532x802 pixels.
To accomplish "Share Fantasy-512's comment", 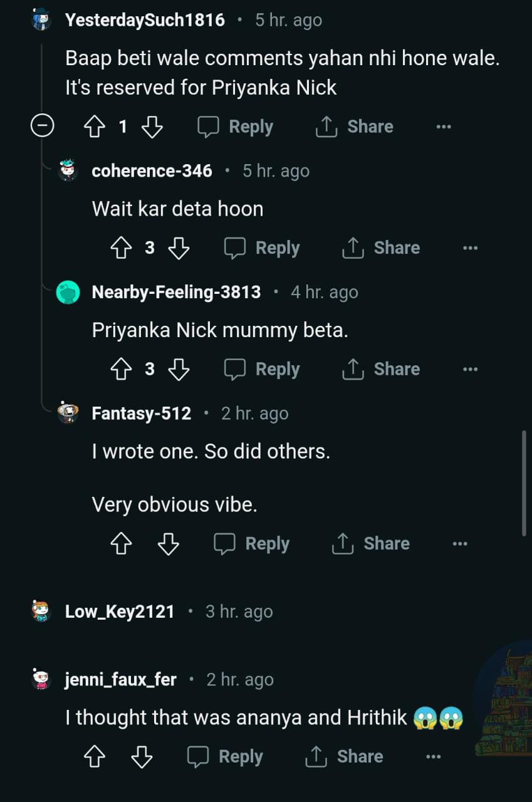I will point(370,544).
